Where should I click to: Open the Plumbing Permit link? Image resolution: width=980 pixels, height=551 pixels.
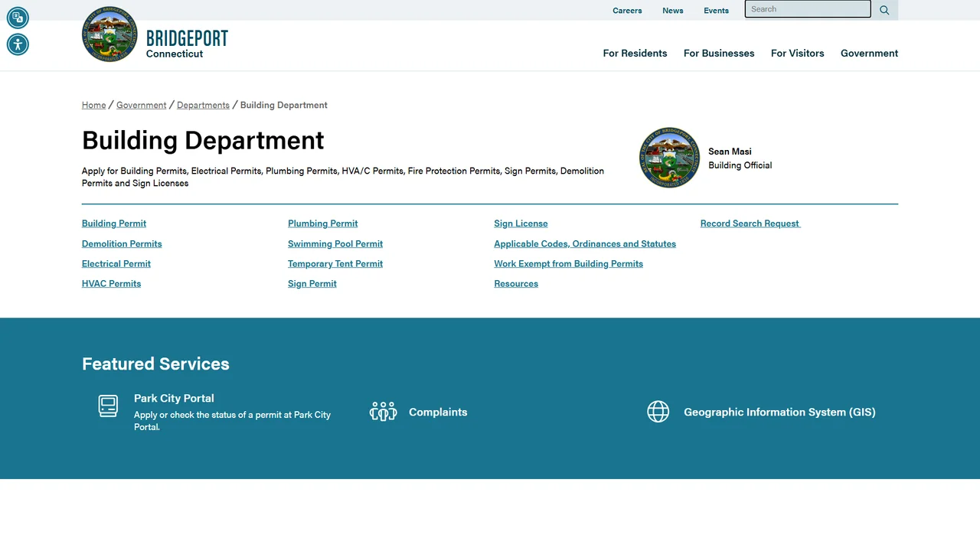coord(322,223)
